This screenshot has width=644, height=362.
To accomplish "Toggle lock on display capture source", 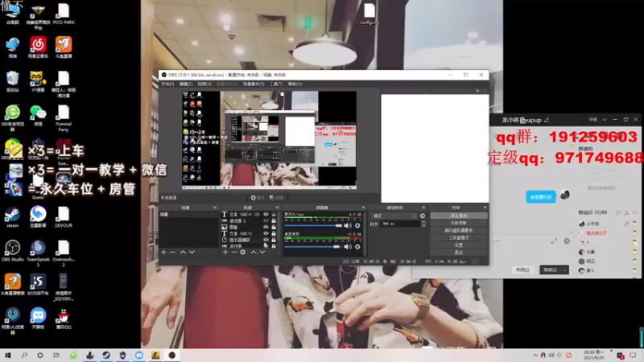I will pos(274,240).
